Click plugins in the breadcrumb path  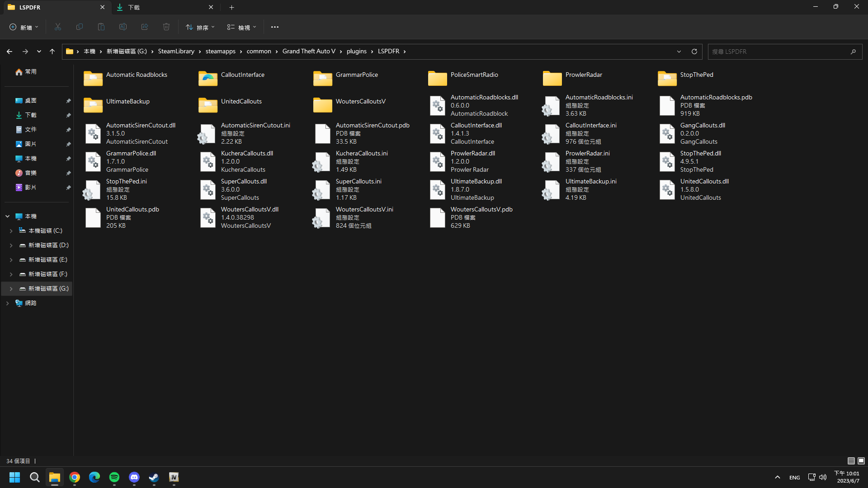pyautogui.click(x=356, y=52)
